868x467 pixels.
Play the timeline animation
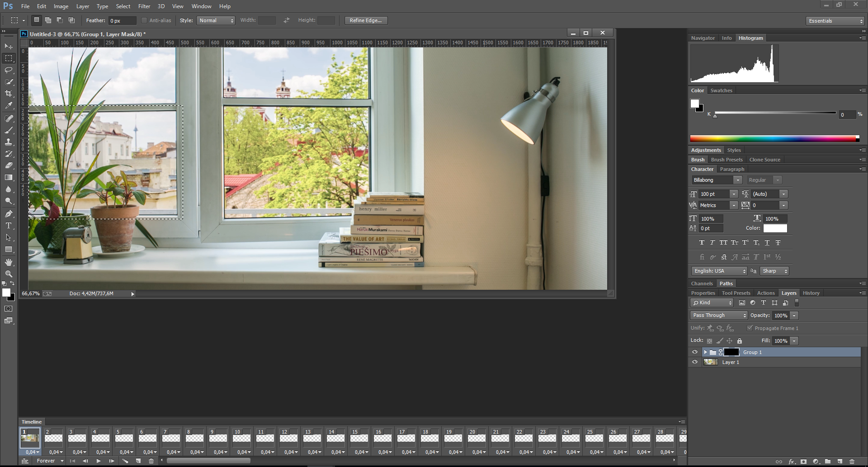[x=99, y=461]
